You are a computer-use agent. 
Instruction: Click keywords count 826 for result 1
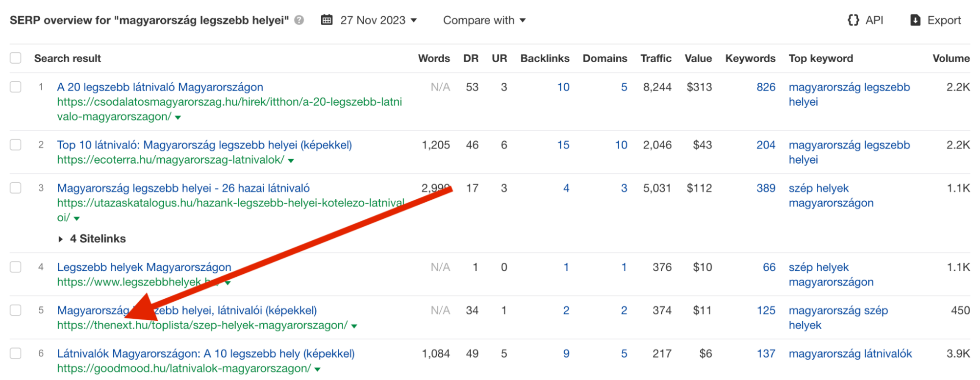pos(766,87)
